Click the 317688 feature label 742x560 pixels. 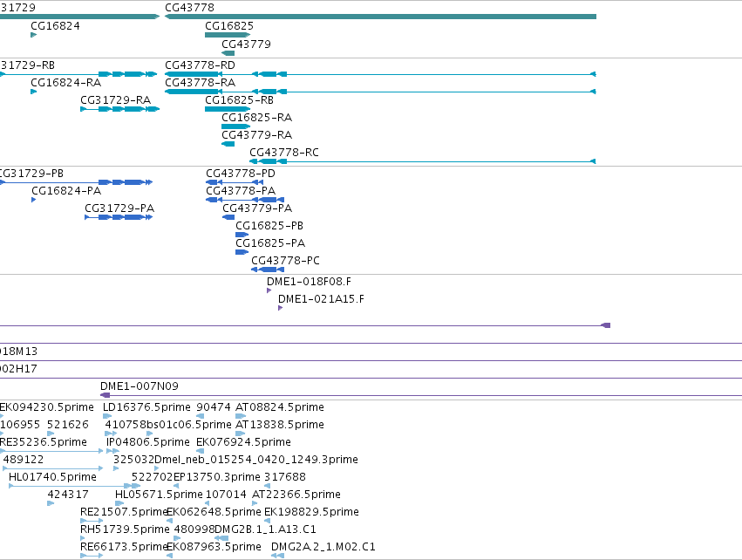(x=285, y=476)
